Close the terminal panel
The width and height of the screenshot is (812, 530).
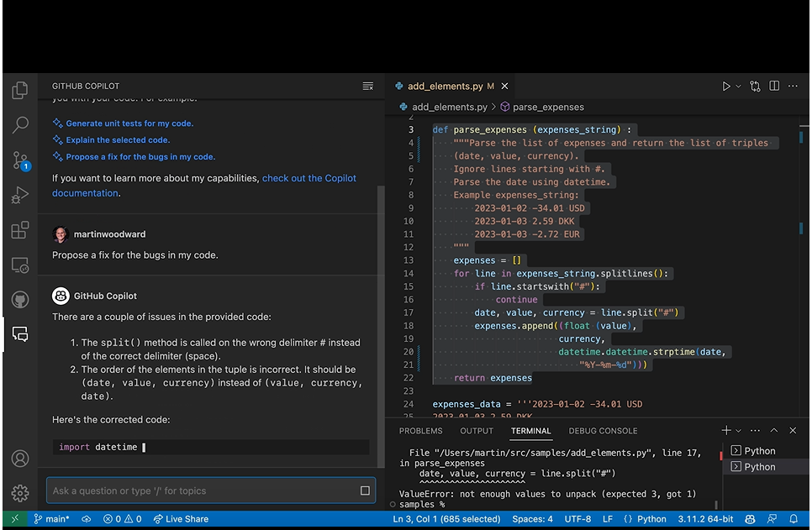(x=793, y=430)
